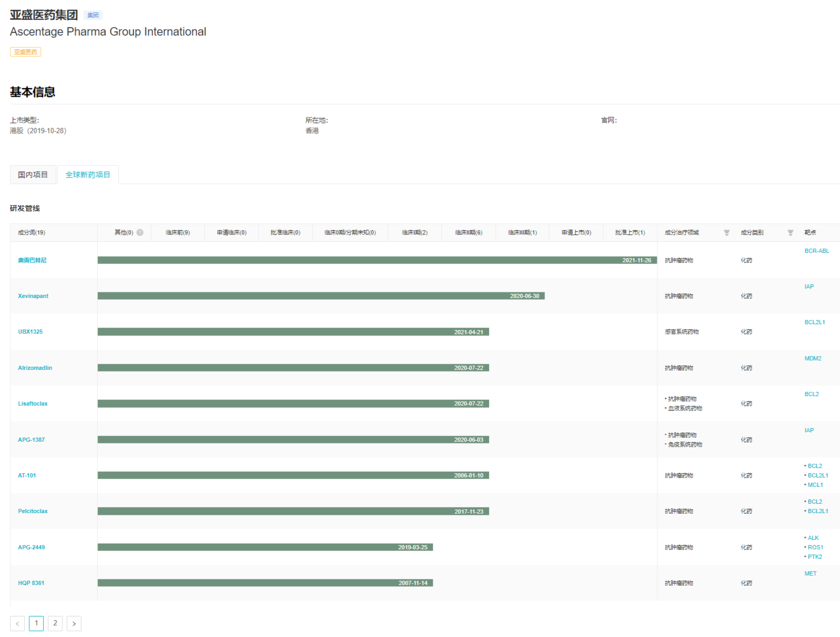Viewport: 840px width, 637px height.
Task: Open the filter for 成分治疗领域 column
Action: click(727, 232)
